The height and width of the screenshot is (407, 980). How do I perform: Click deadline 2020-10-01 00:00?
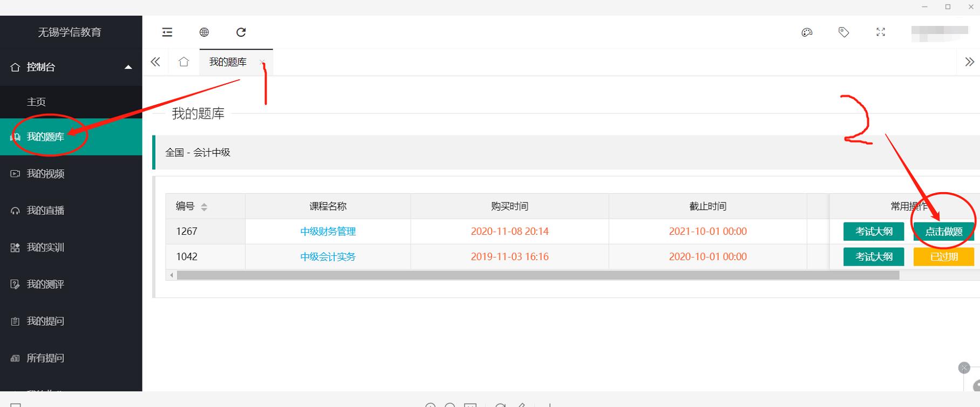pyautogui.click(x=708, y=257)
